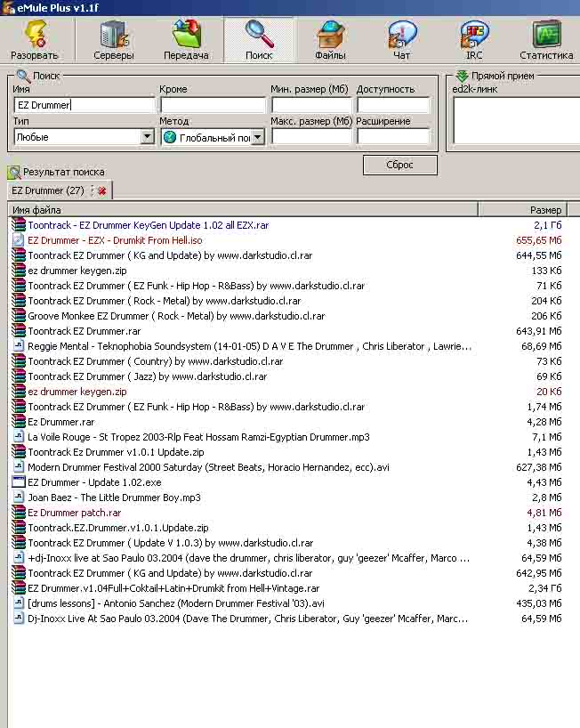
Task: Select Dj-Inoxx Live At Sao Paulo 03.2004 row
Action: 248,619
